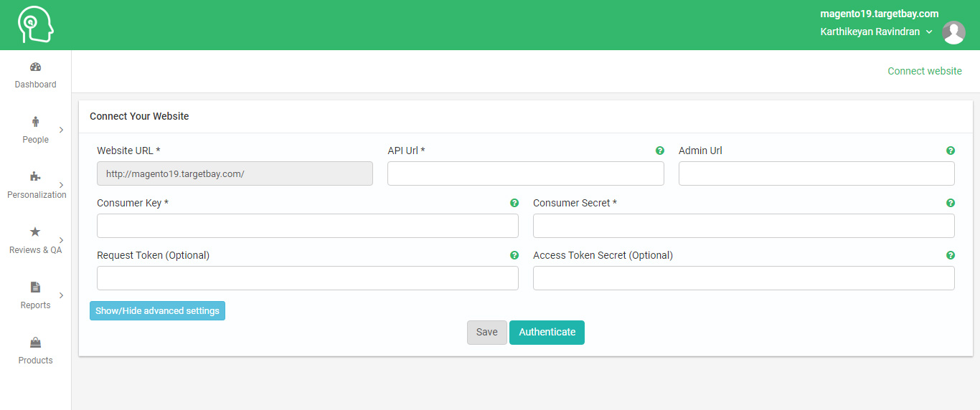
Task: Click the Authenticate button
Action: pyautogui.click(x=547, y=333)
